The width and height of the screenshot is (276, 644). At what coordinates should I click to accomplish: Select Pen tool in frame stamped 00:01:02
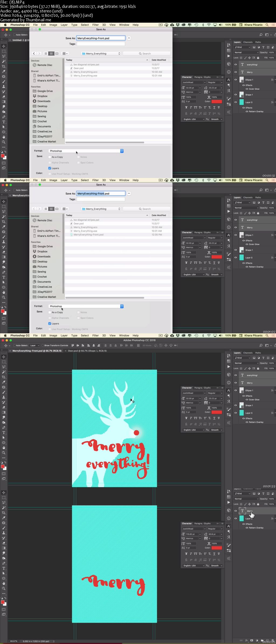[4, 272]
